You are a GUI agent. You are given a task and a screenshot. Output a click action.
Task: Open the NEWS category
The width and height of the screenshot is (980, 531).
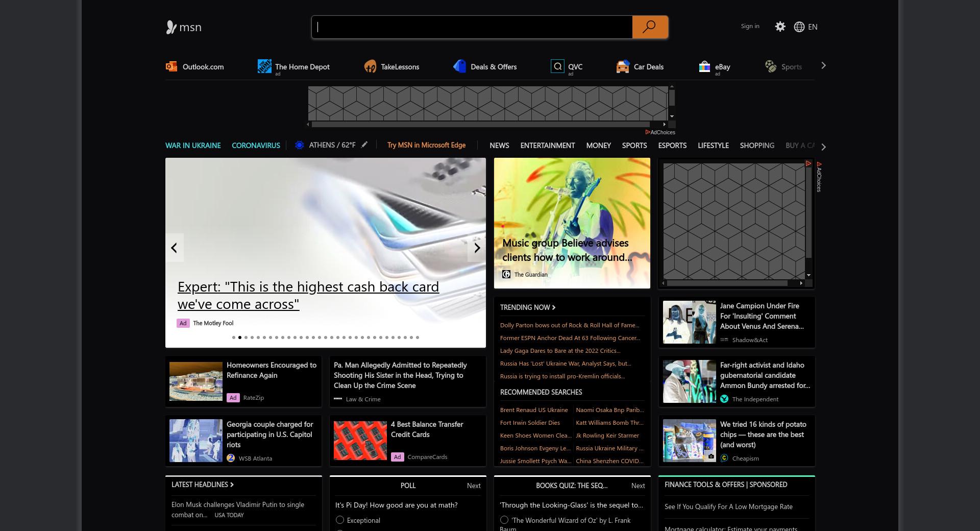(x=499, y=146)
